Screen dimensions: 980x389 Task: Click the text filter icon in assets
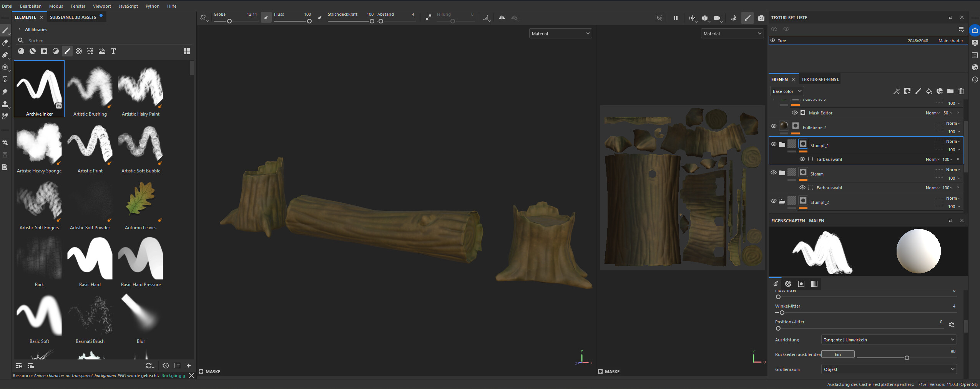(x=113, y=51)
